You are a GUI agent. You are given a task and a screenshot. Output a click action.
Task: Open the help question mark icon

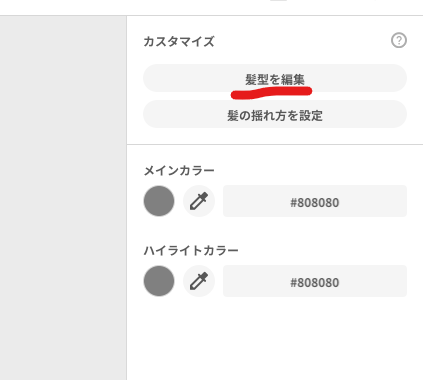point(399,41)
